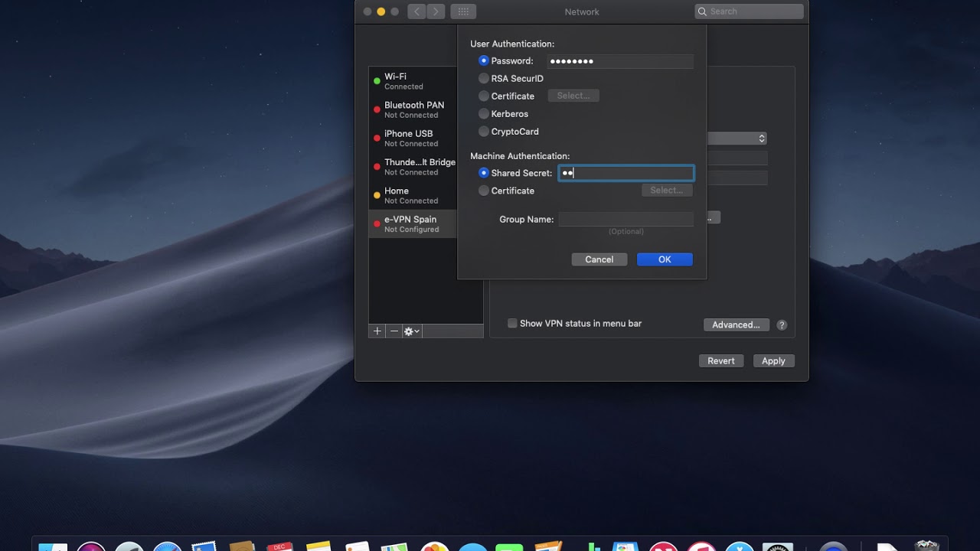The image size is (980, 551).
Task: Click the Not Configured status text
Action: click(x=412, y=230)
